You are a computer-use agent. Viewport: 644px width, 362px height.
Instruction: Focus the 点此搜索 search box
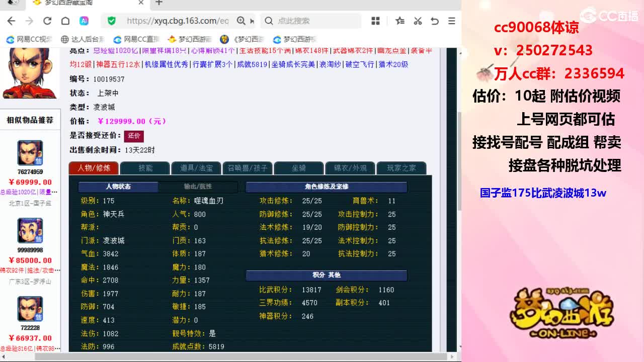pyautogui.click(x=311, y=21)
